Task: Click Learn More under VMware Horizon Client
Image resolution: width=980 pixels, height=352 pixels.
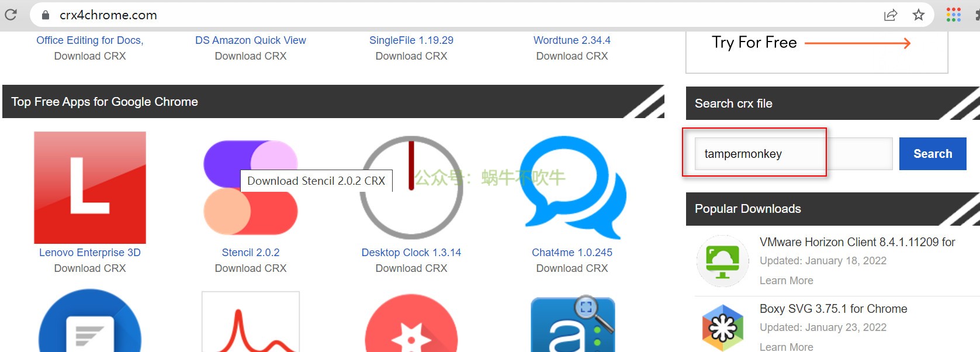Action: (x=786, y=281)
